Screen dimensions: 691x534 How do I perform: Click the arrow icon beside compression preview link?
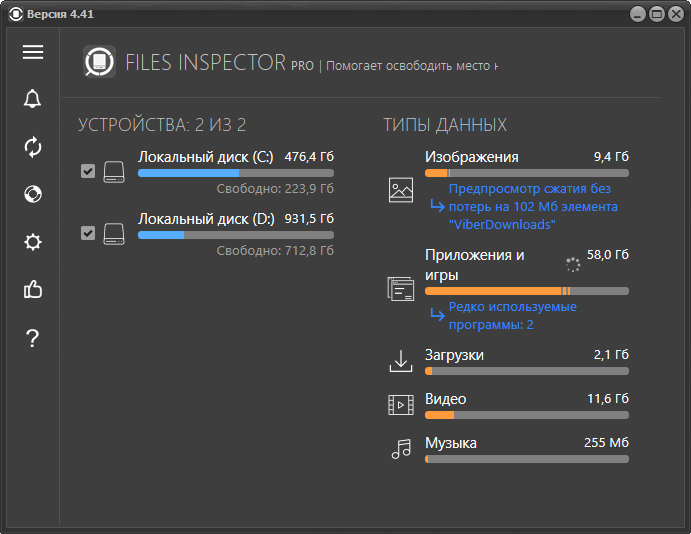coord(437,205)
